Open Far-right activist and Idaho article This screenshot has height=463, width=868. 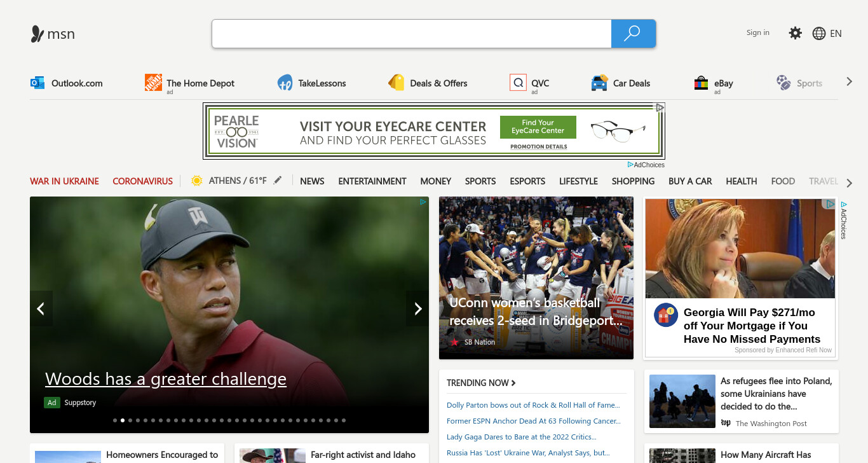pos(363,455)
